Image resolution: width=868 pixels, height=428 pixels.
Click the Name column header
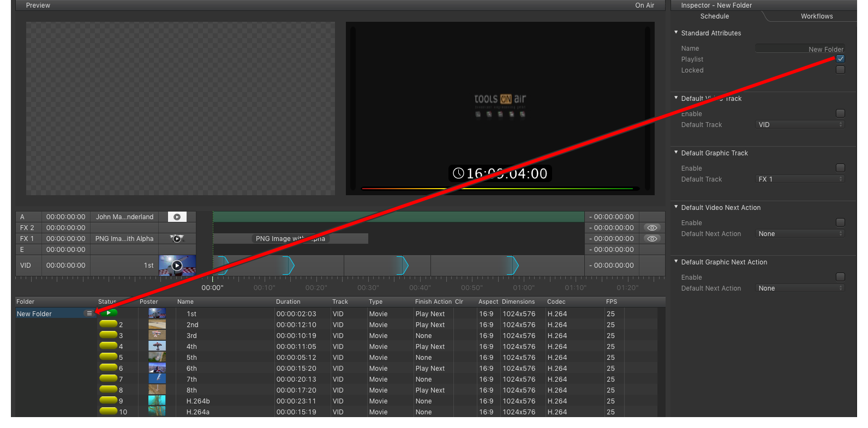(x=185, y=302)
